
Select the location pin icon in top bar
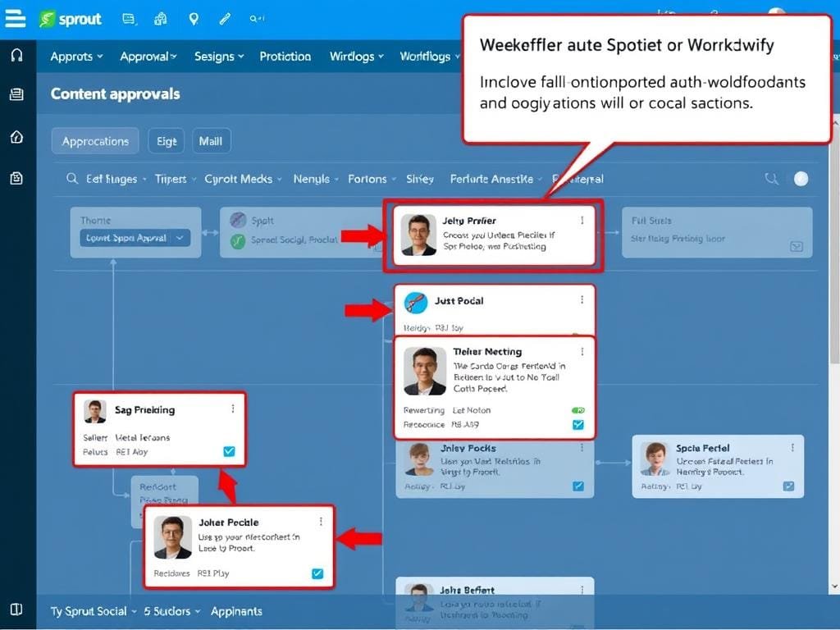point(194,19)
